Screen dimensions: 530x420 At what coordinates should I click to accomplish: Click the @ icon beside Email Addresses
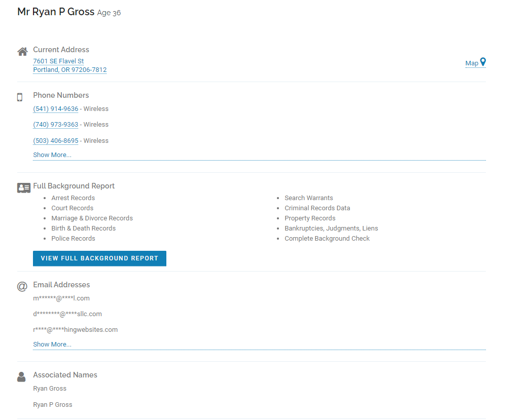(22, 287)
